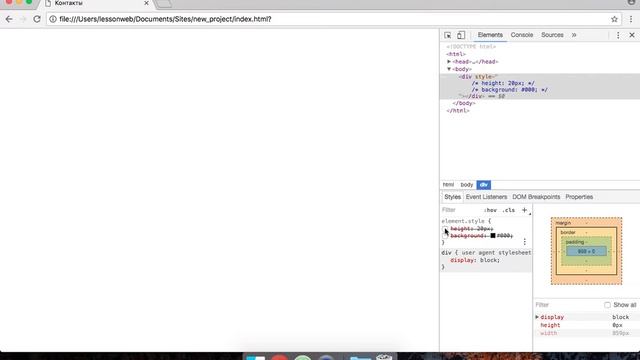This screenshot has width=640, height=360.
Task: Expand the head node in DOM tree
Action: click(449, 62)
